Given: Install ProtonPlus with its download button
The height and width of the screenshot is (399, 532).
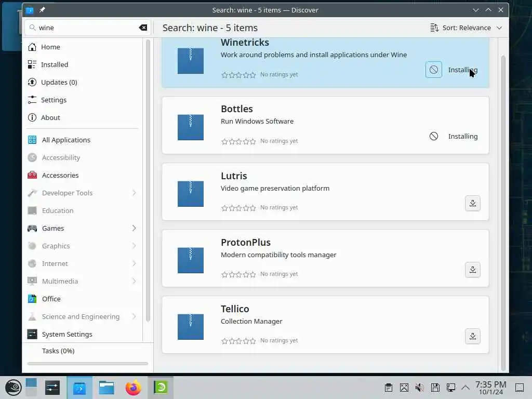Looking at the screenshot, I should (472, 270).
